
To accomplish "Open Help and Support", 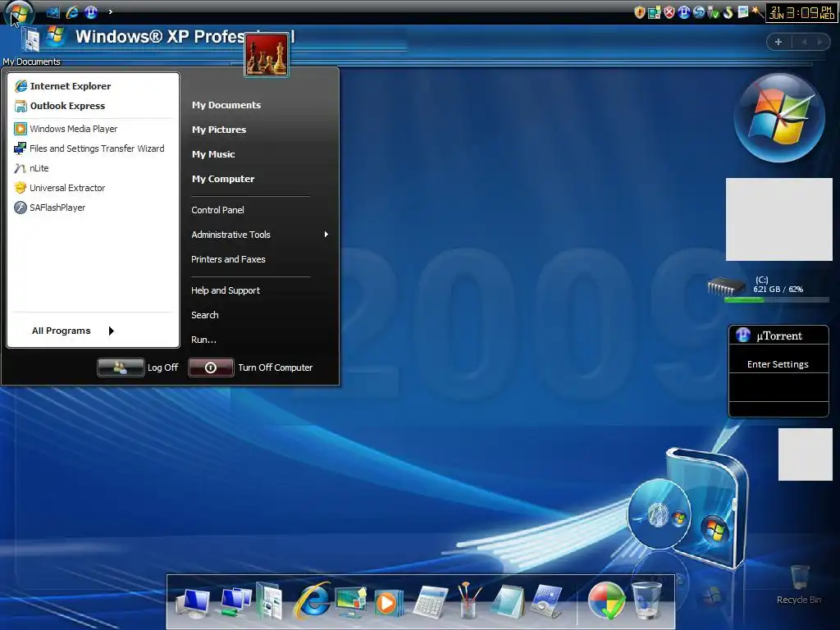I will pos(226,290).
